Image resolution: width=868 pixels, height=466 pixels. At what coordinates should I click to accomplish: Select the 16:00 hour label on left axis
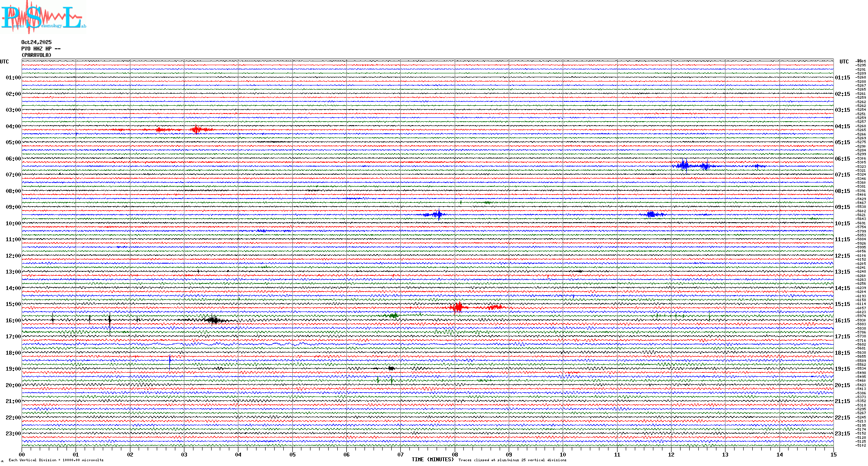13,321
